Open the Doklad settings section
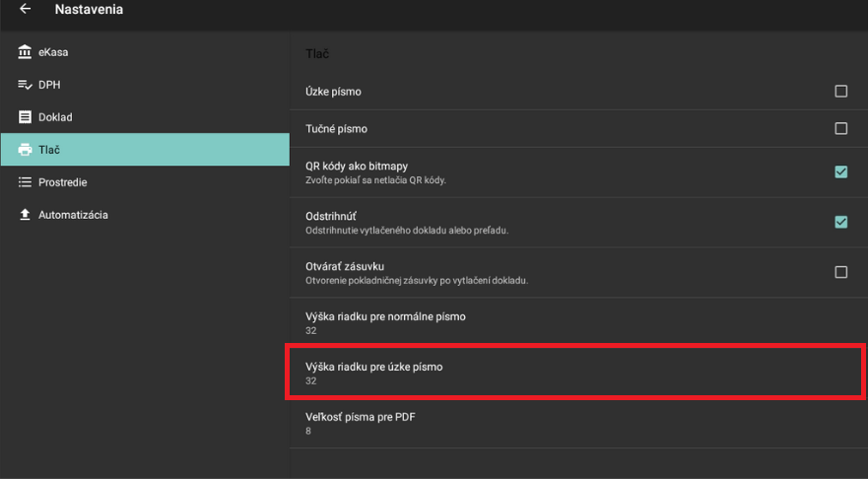Screen dimensions: 868x479 55,117
